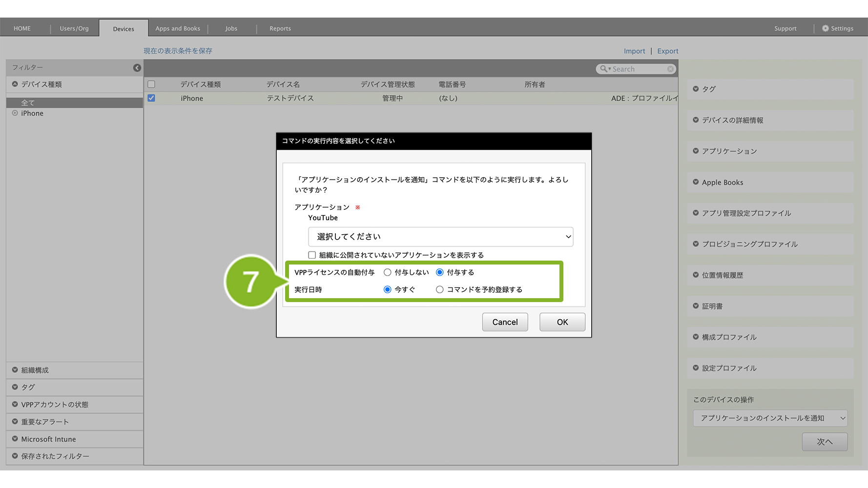Open the Reports tab
Screen dimensions: 868x488
pos(280,28)
